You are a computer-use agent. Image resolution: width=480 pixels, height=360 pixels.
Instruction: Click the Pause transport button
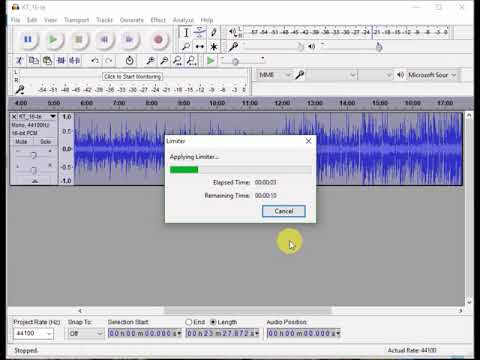coord(28,40)
